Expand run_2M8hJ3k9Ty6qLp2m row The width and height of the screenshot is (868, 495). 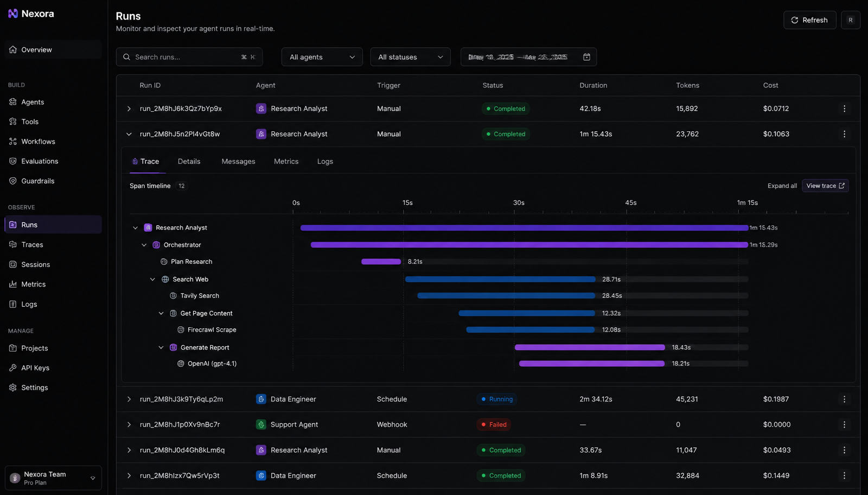coord(129,399)
